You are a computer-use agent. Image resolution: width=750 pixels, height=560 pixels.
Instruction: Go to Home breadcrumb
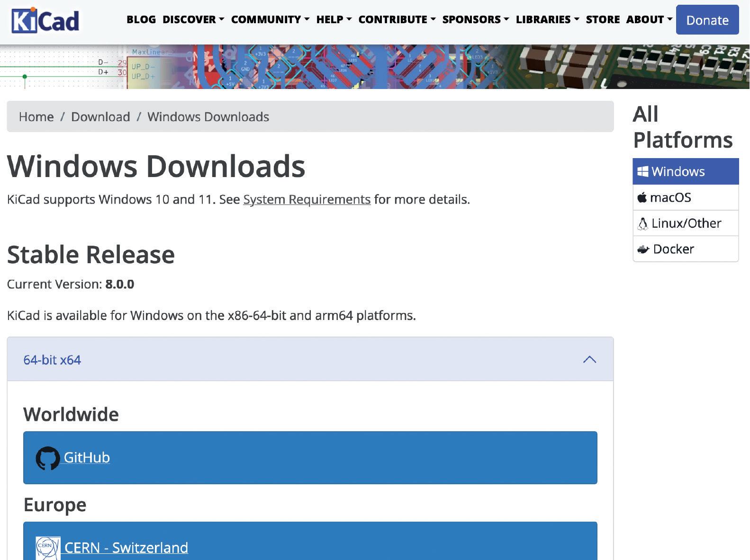[36, 116]
